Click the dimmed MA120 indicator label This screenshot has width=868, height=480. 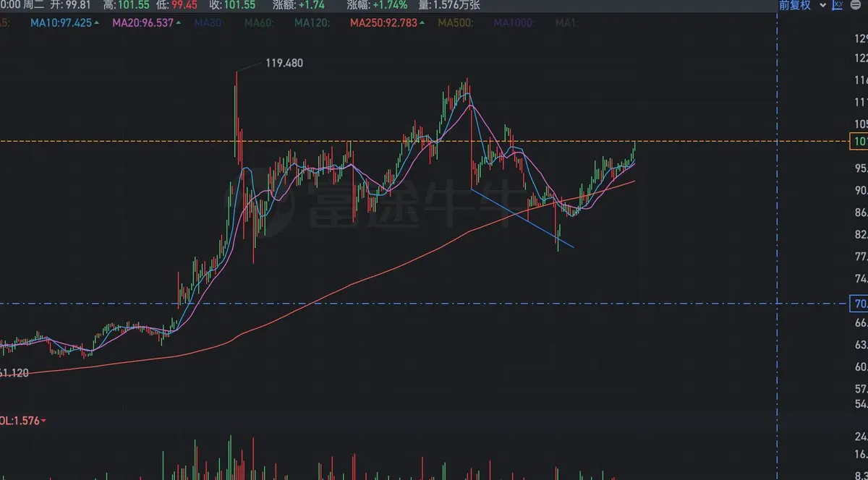pyautogui.click(x=312, y=22)
